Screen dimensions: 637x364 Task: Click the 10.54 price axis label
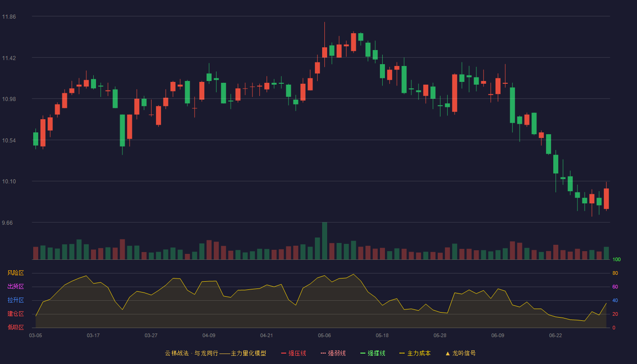tap(9, 141)
